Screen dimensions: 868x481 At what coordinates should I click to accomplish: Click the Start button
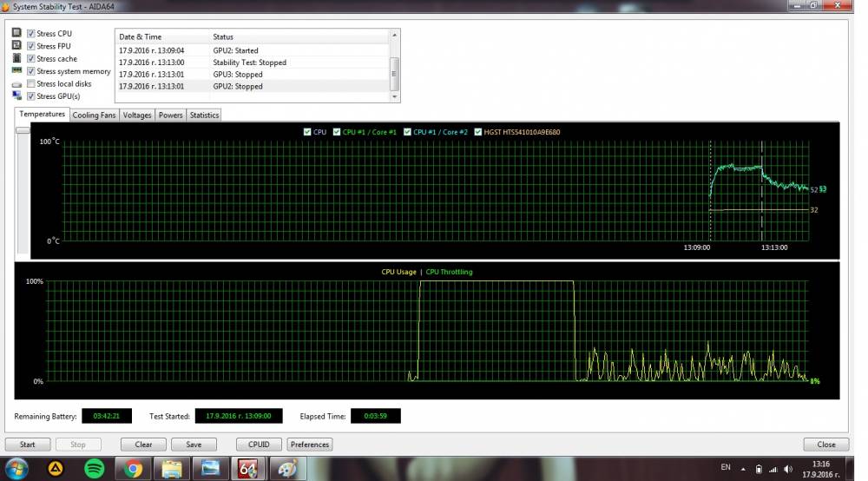(28, 445)
